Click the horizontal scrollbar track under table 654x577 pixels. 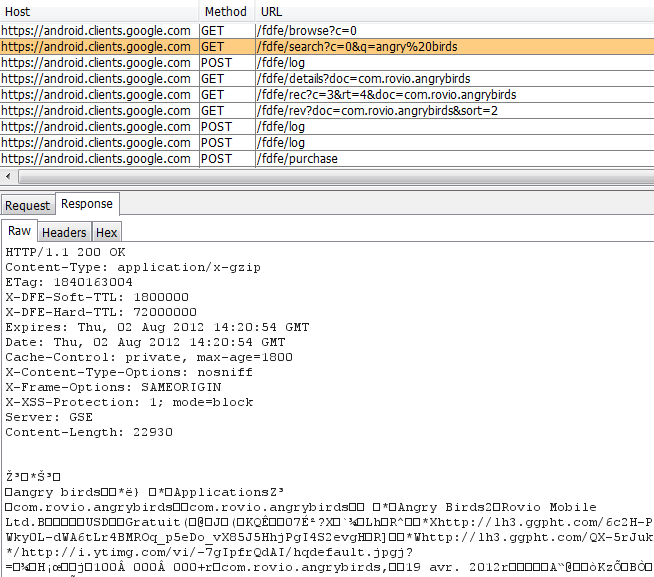point(336,177)
